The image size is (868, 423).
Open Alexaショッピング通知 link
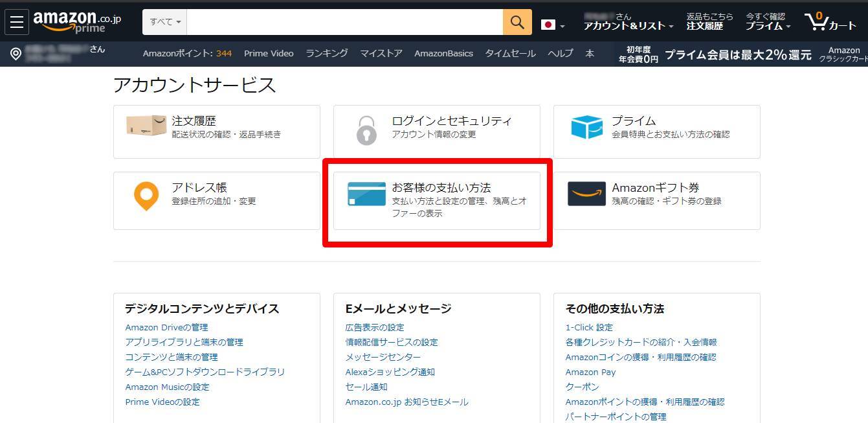coord(390,372)
